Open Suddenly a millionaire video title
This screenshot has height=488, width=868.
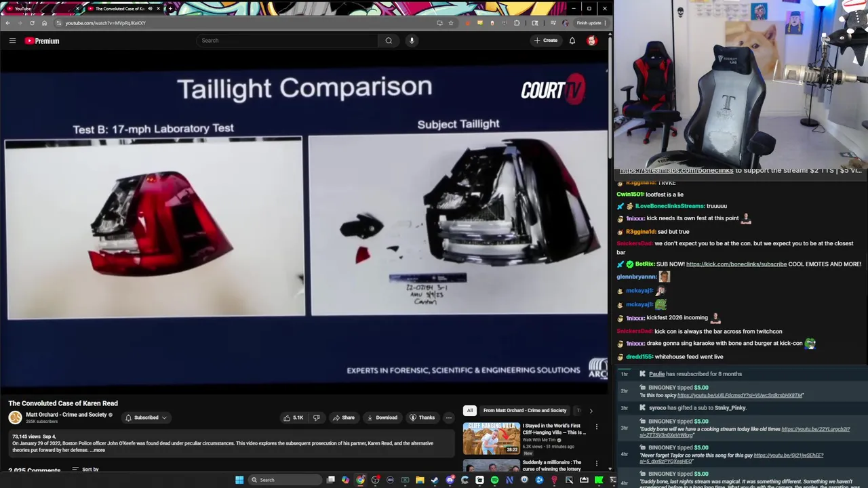point(551,465)
